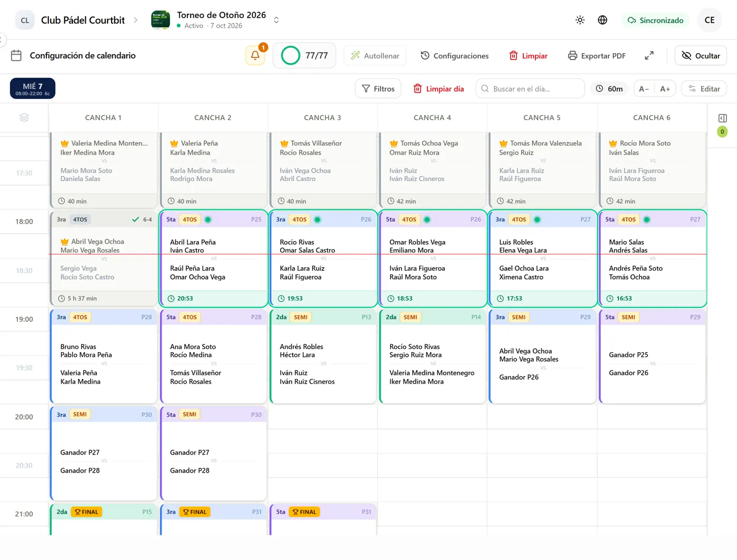737x560 pixels.
Task: Click the fullscreen expand arrows icon
Action: tap(649, 55)
